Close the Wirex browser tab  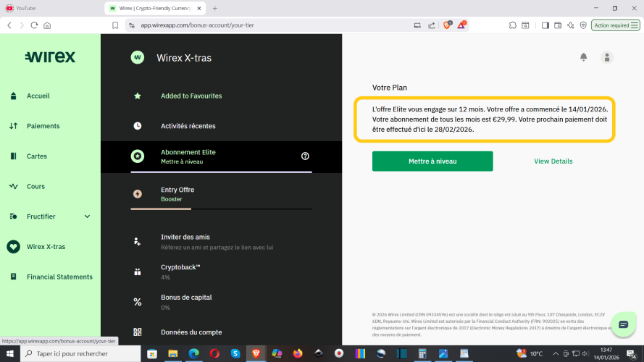click(199, 8)
